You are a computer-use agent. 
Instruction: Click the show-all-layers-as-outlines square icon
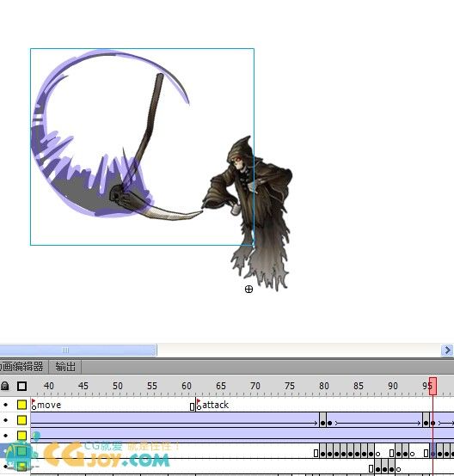click(21, 386)
